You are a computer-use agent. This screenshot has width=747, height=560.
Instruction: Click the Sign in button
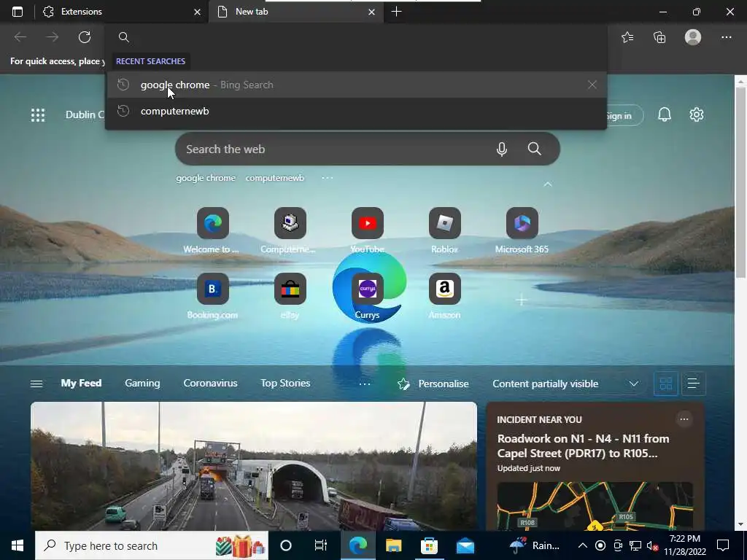(624, 116)
